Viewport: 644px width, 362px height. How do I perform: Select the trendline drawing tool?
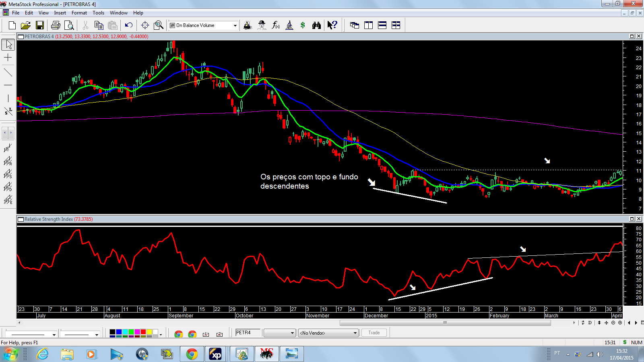8,73
